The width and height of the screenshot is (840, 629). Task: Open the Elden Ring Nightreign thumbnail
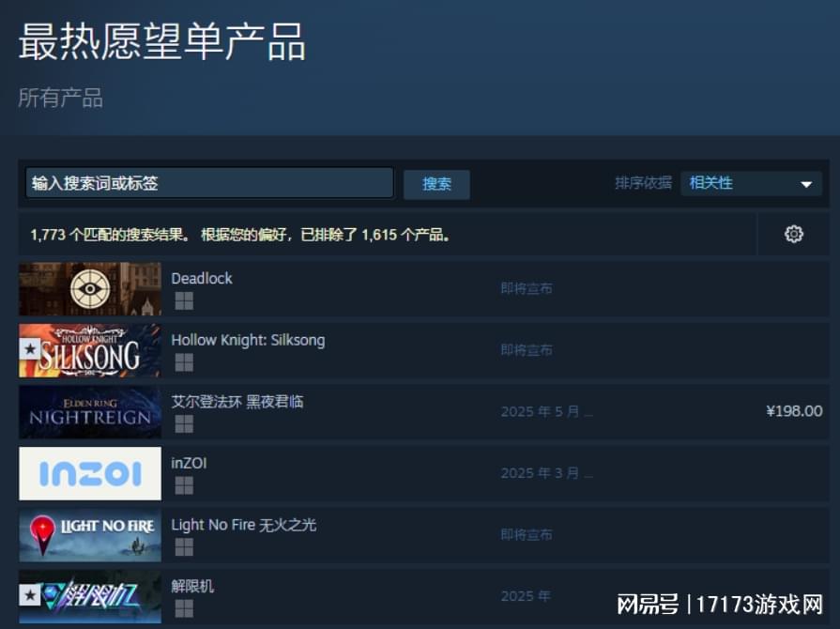tap(90, 412)
